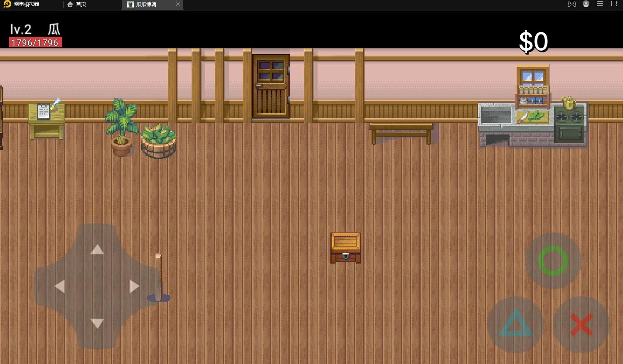Click the red HP bar 1796/1796
This screenshot has height=364, width=623.
tap(35, 43)
